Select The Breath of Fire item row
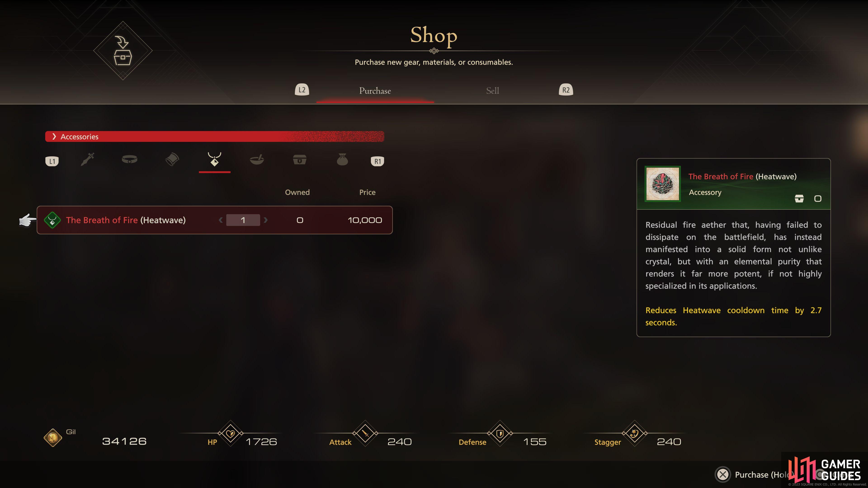 click(215, 220)
